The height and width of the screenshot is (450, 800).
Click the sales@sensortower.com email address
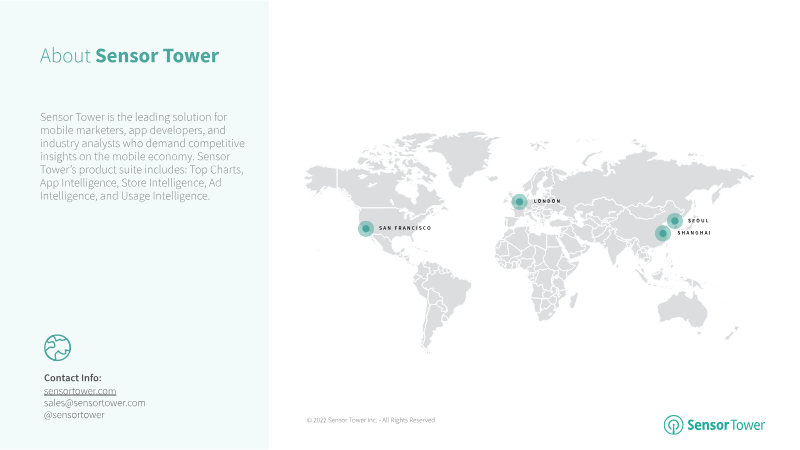tap(95, 402)
